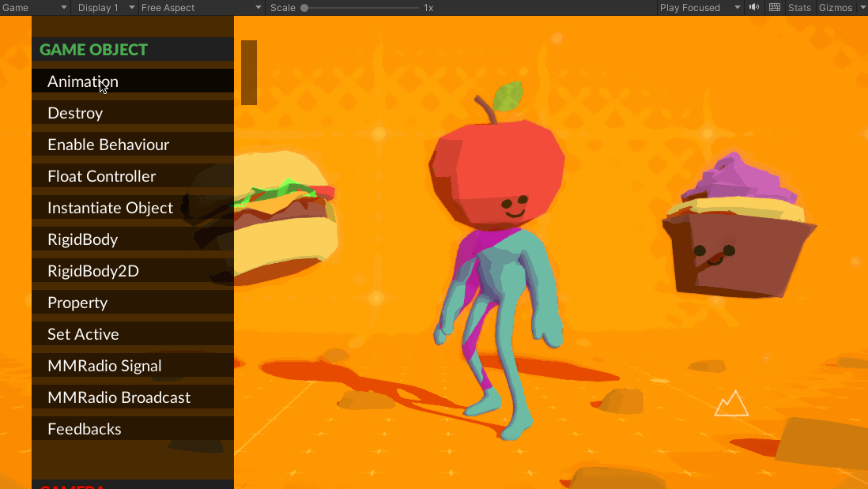Viewport: 868px width, 489px height.
Task: Click the orange menu scrollbar handle
Action: [x=249, y=73]
